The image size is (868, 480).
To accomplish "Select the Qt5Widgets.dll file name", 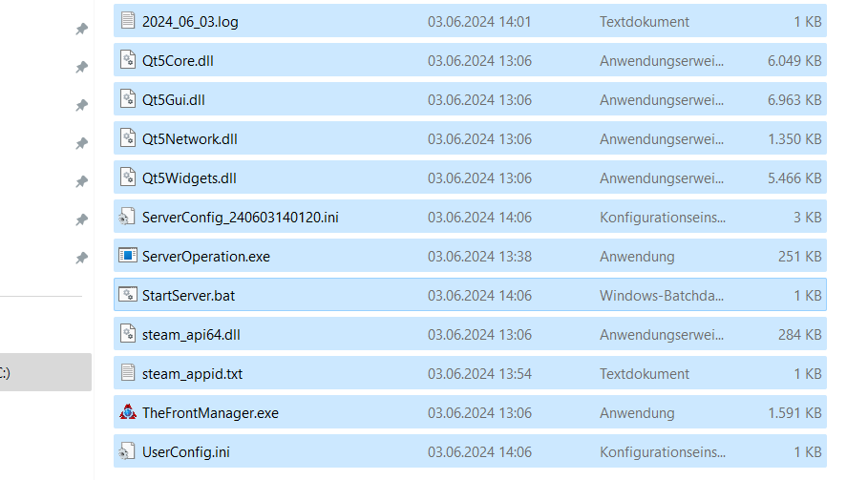I will [x=189, y=178].
